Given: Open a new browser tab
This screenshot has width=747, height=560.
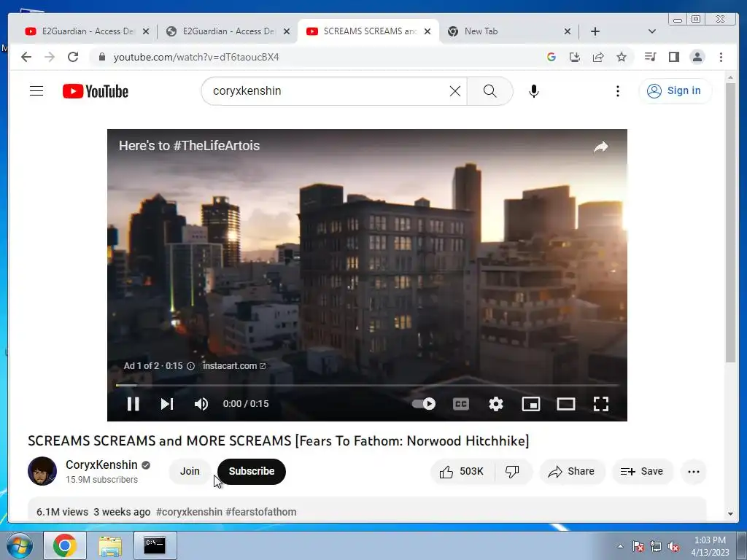Looking at the screenshot, I should coord(595,31).
